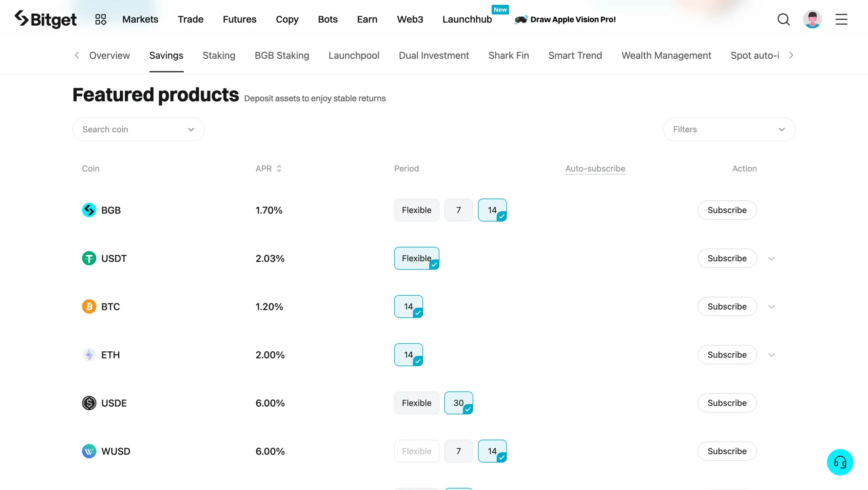
Task: Select 7-day period for BGB
Action: tap(458, 210)
